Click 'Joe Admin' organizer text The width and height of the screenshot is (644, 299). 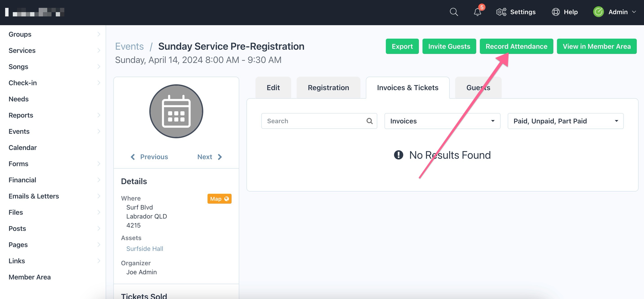141,272
